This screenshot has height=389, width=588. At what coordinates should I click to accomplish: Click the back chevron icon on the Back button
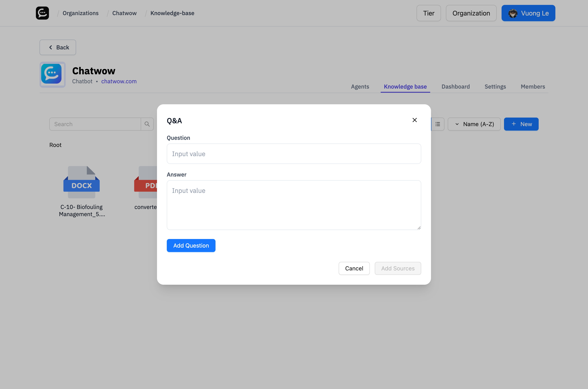pyautogui.click(x=51, y=47)
